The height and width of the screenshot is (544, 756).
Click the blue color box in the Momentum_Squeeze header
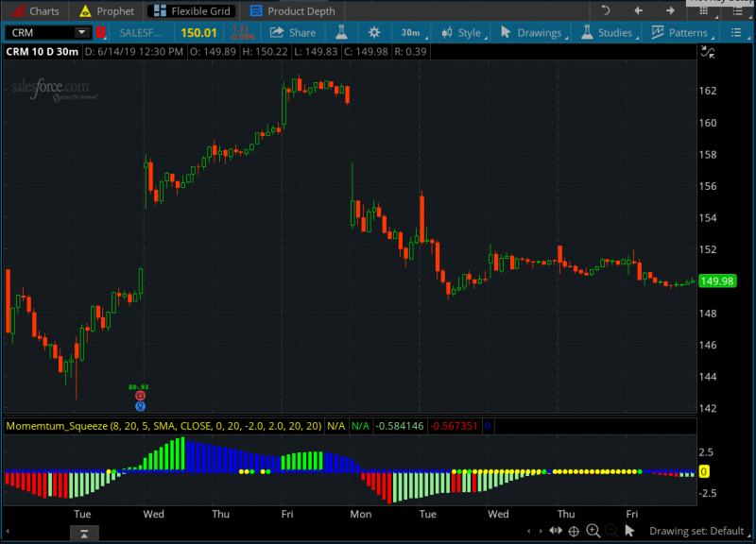click(489, 426)
